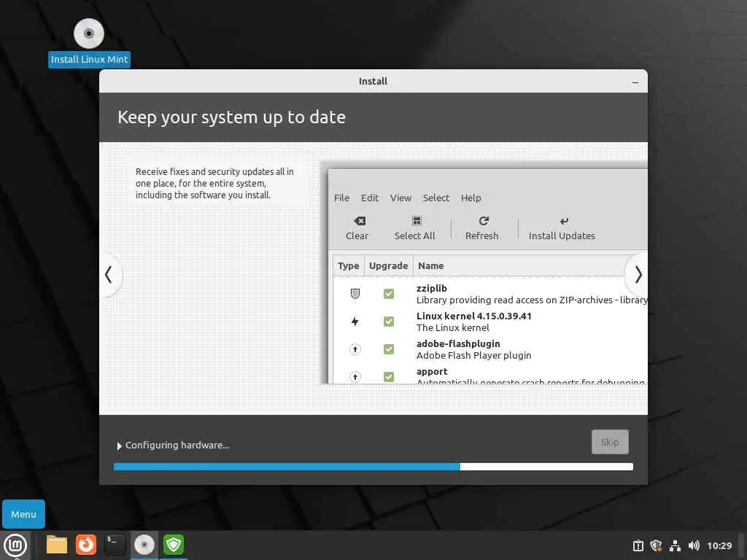Image resolution: width=747 pixels, height=560 pixels.
Task: Select the apport package name
Action: (432, 372)
